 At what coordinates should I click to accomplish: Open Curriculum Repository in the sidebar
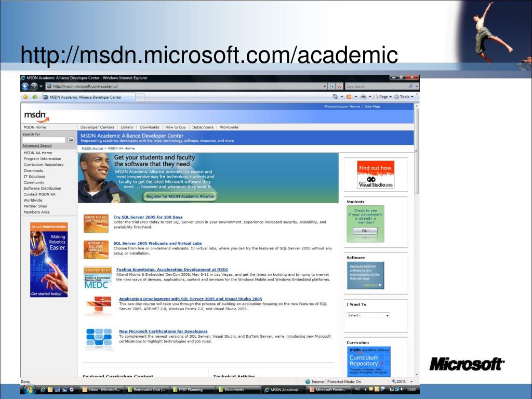[x=44, y=165]
